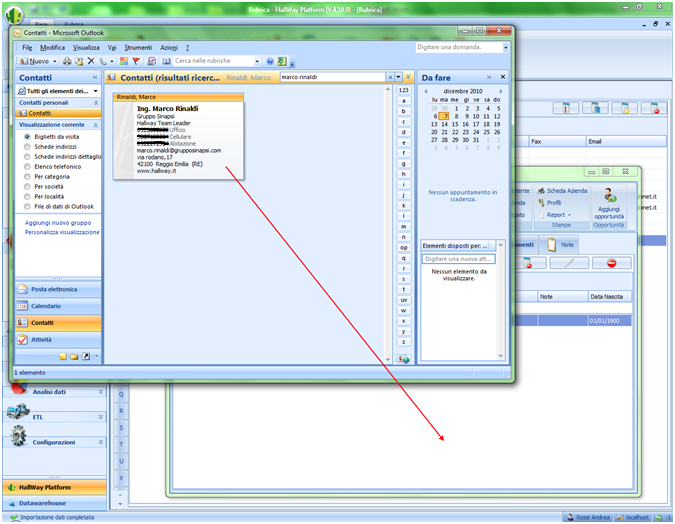Open search options dropdown next to search field
The image size is (675, 524).
coord(399,77)
